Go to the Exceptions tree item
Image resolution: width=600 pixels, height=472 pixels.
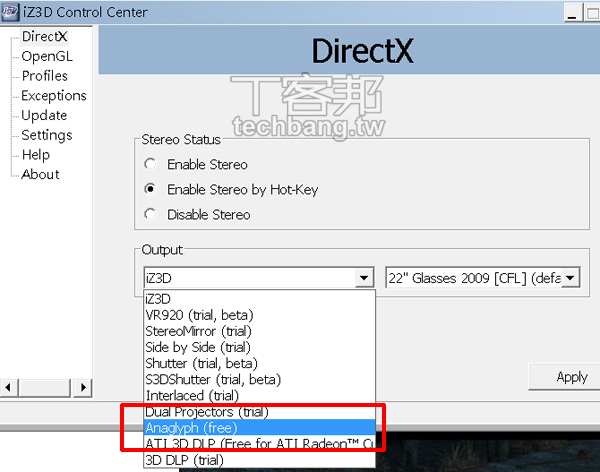tap(54, 95)
